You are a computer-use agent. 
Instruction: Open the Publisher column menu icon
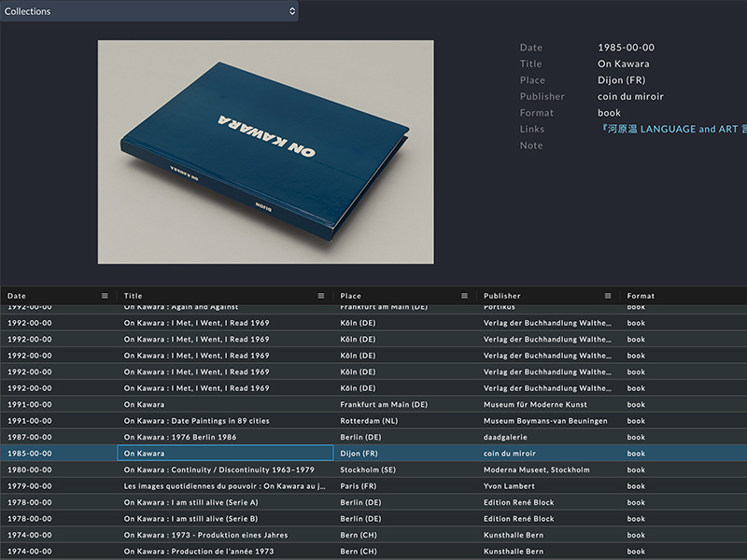[608, 296]
